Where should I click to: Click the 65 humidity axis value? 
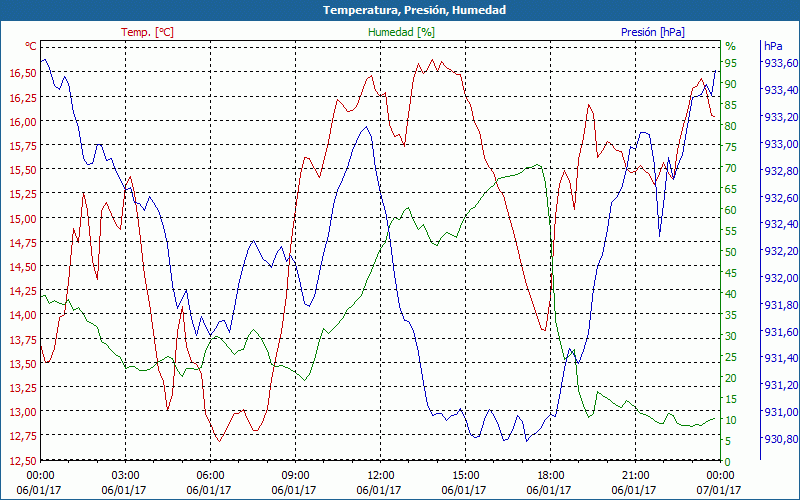[731, 189]
